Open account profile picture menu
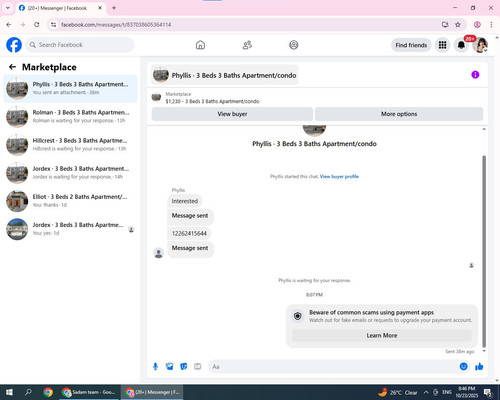The width and height of the screenshot is (500, 400). coord(480,45)
